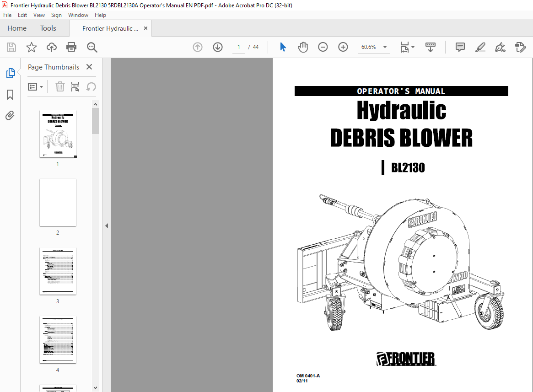Screen dimensions: 533x392
Task: Select the Frontier Hydraulic document tab
Action: click(x=110, y=28)
